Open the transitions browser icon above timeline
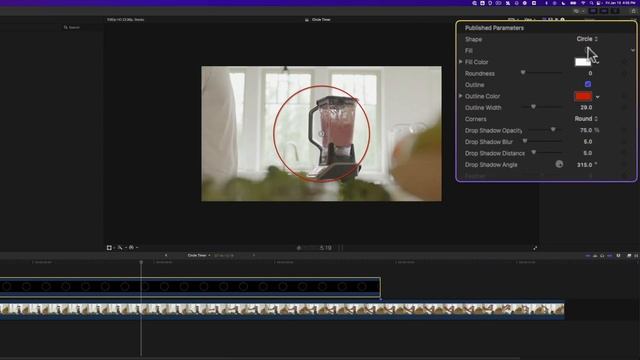This screenshot has width=640, height=360. (x=636, y=256)
